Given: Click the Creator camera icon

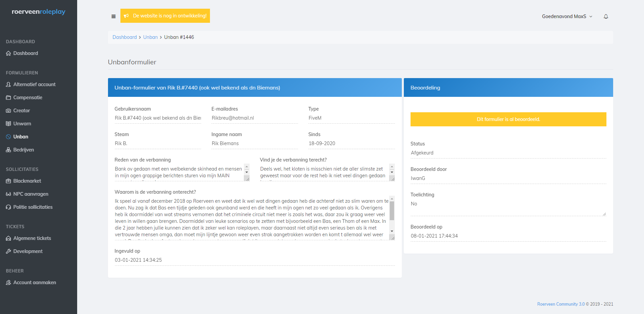Looking at the screenshot, I should (8, 111).
